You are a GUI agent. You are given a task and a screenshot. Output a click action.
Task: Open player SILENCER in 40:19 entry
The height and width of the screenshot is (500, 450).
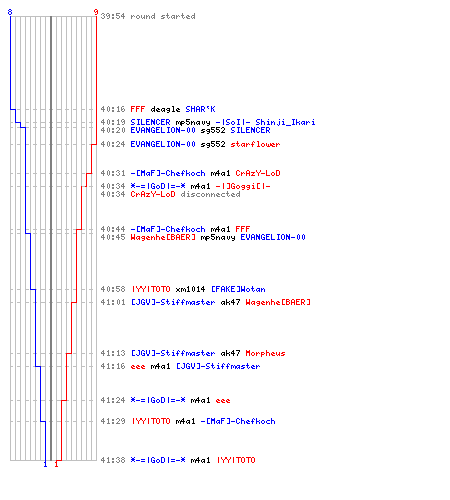tap(150, 122)
